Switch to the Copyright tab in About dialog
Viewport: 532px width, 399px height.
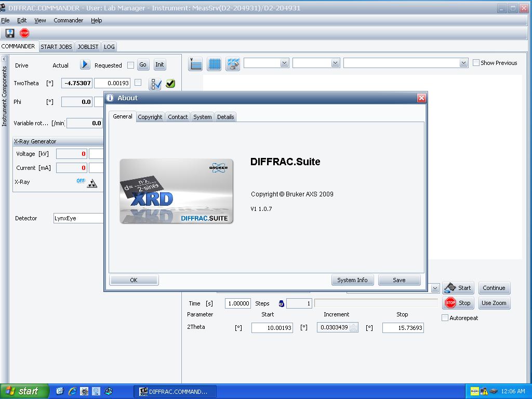150,117
